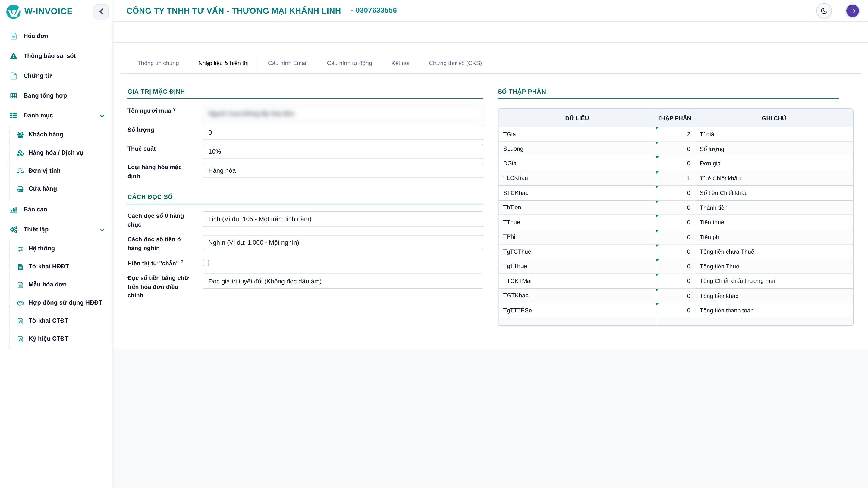
Task: Click the Hệ thống sliders icon
Action: point(20,249)
